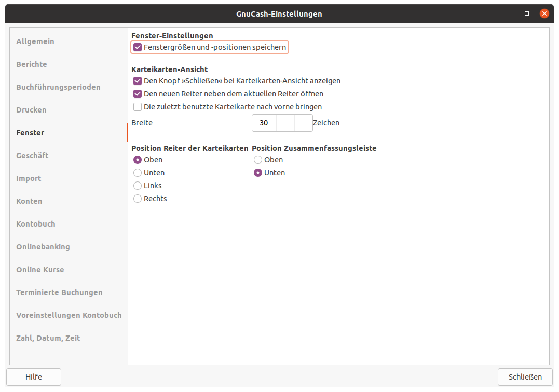Increase the Breite value with plus button
Viewport: 559px width, 392px height.
click(304, 123)
